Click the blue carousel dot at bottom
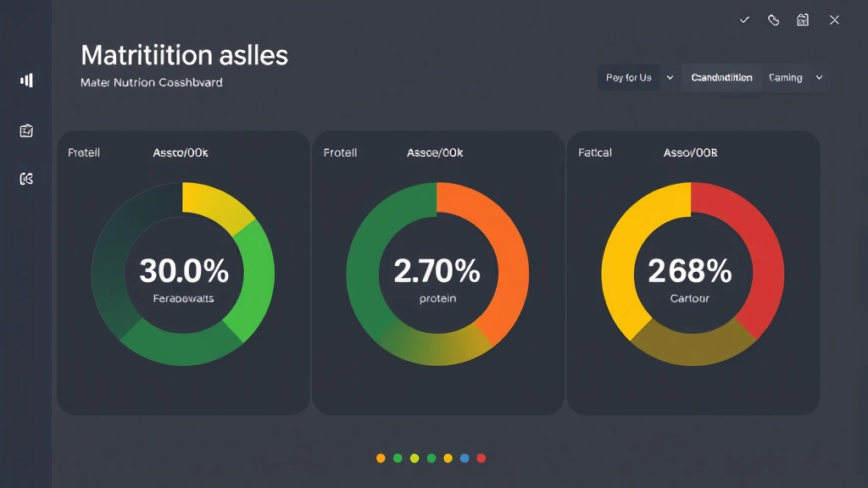This screenshot has height=488, width=868. click(465, 457)
